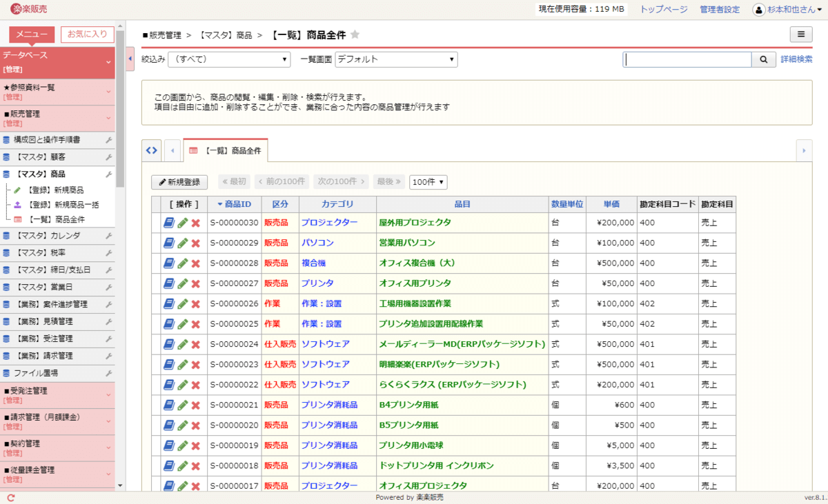Open the hamburger menu at top right
The width and height of the screenshot is (828, 504).
pyautogui.click(x=800, y=34)
